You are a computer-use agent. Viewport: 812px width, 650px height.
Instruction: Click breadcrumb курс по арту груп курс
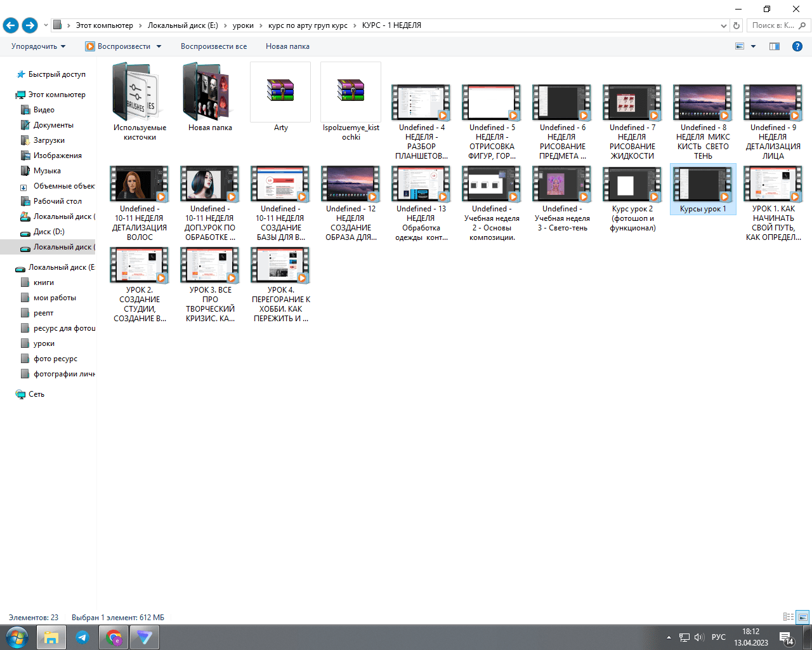308,25
